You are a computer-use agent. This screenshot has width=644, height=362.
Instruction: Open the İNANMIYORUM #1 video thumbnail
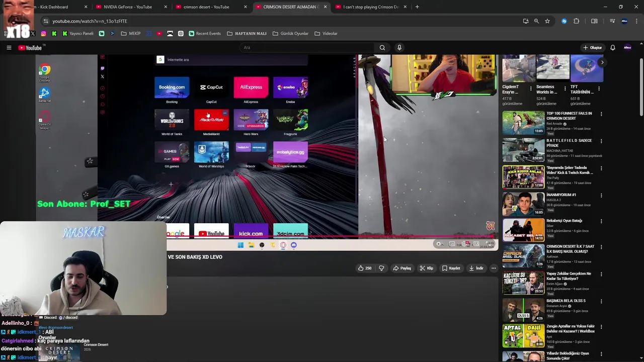[523, 204]
